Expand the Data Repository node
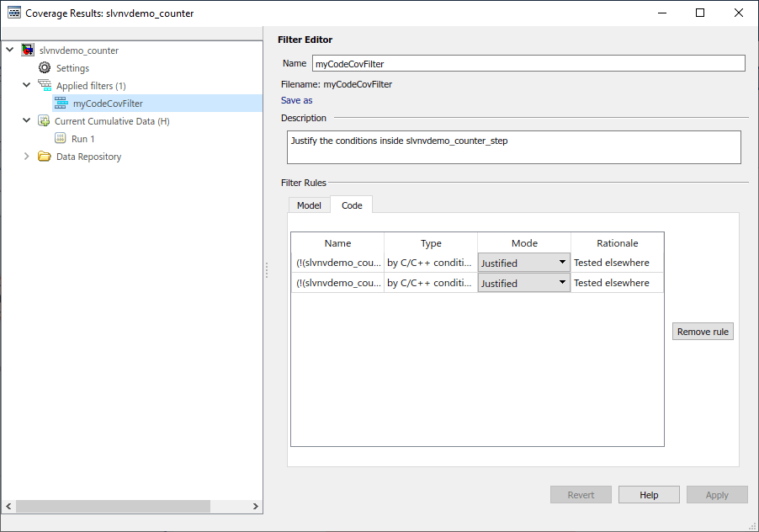 27,157
